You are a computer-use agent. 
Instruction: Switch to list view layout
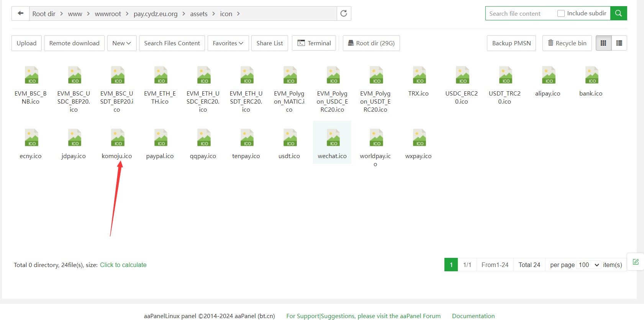pyautogui.click(x=619, y=43)
